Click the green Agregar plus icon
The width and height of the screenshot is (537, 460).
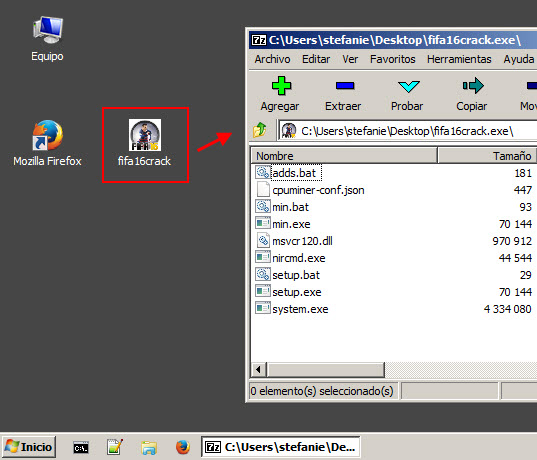pos(281,86)
